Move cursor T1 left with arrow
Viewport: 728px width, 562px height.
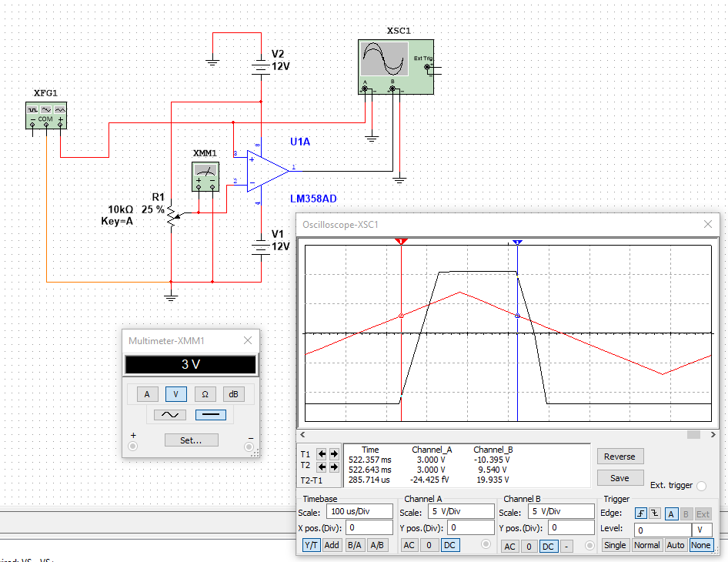[x=322, y=453]
